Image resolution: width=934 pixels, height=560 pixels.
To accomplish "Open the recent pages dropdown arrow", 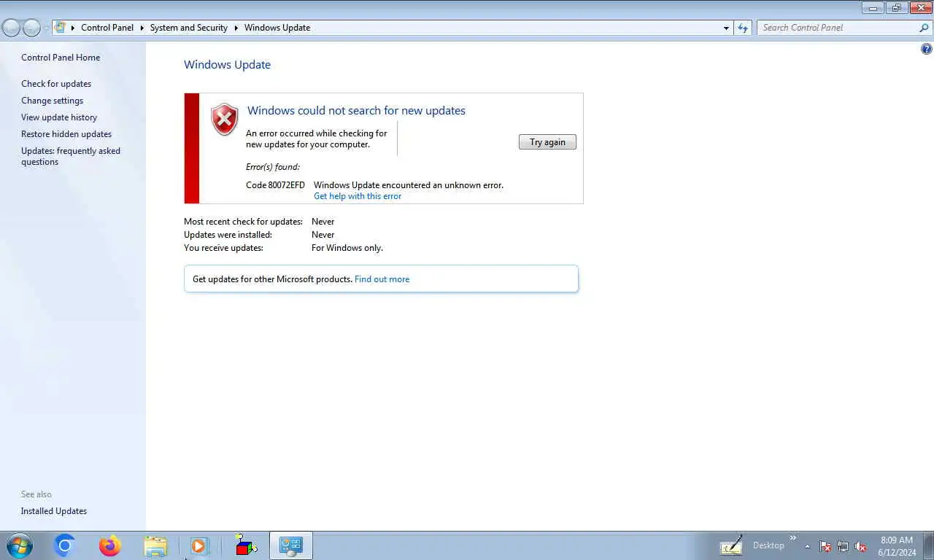I will point(46,28).
